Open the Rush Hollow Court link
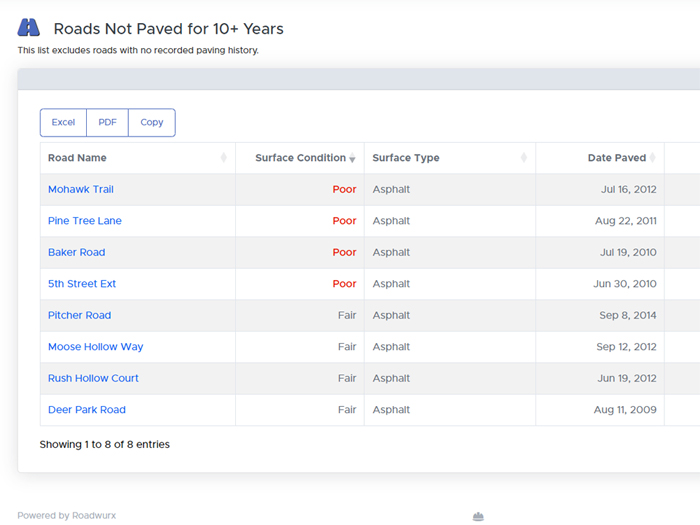 point(93,378)
